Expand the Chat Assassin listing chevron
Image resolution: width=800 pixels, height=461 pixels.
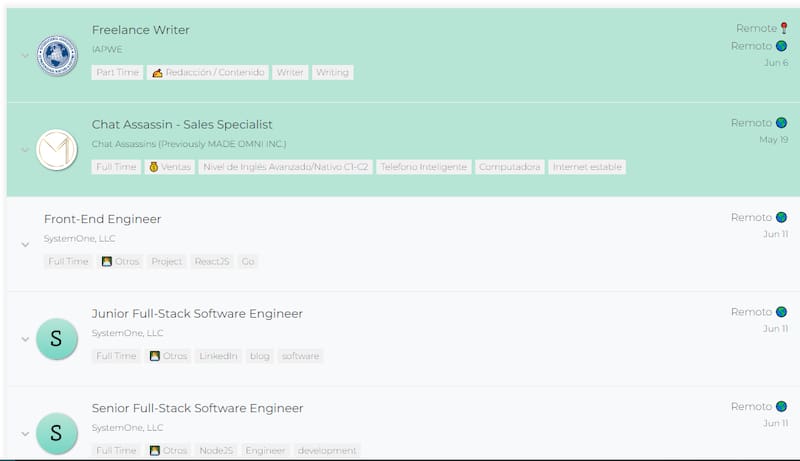[x=25, y=150]
